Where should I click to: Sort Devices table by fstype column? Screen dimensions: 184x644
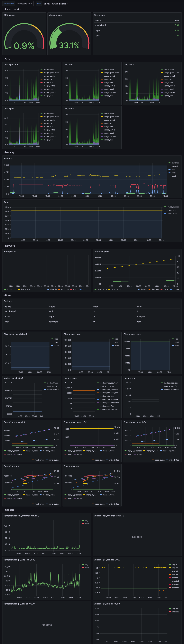coord(52,307)
